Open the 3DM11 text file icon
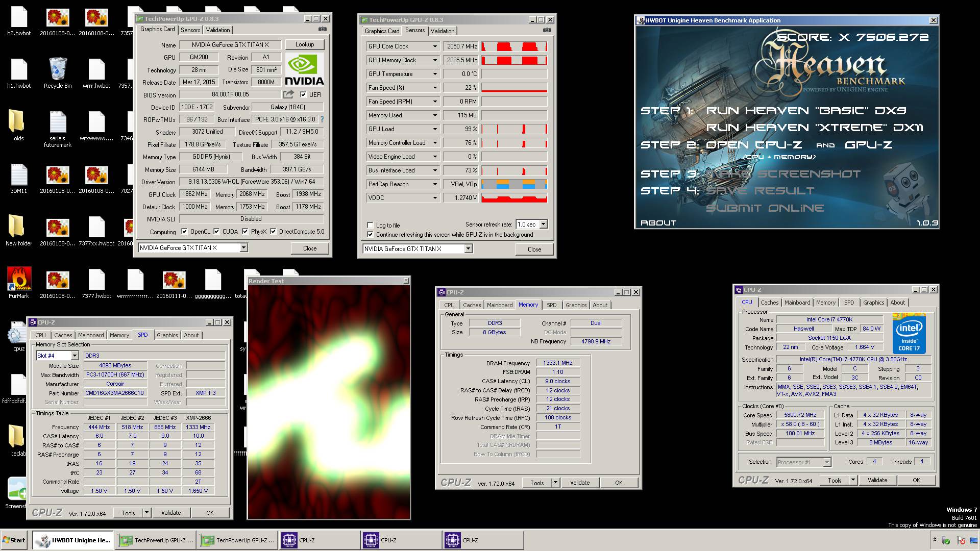Image resolution: width=980 pixels, height=551 pixels. (19, 178)
